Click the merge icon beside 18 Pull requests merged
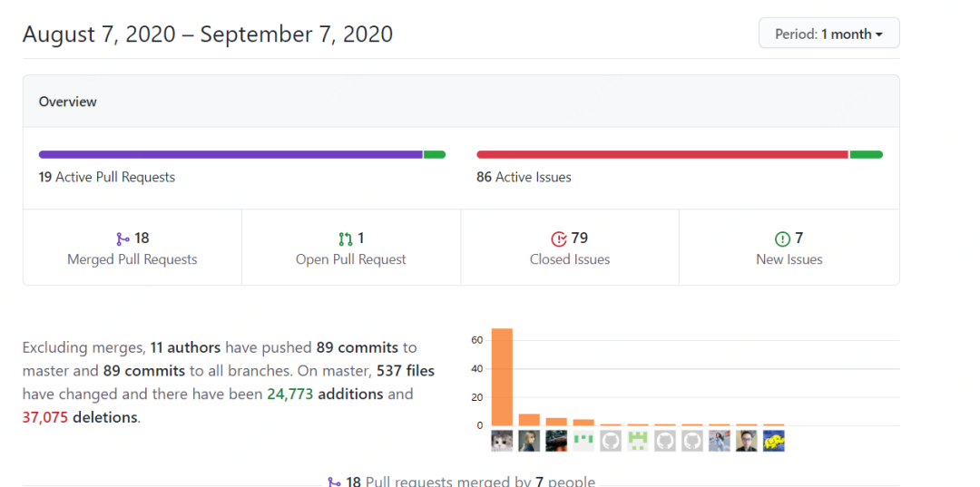 tap(334, 482)
